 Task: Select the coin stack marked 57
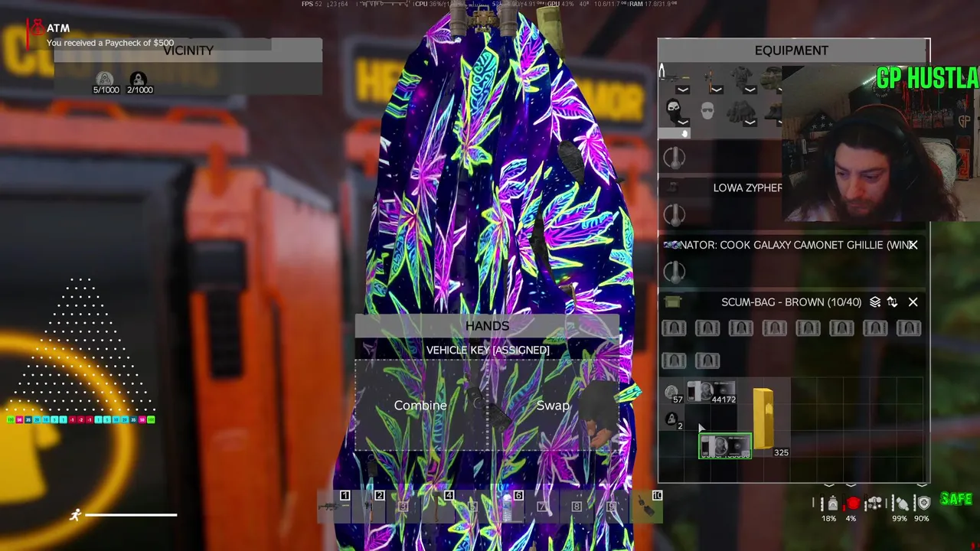tap(672, 393)
